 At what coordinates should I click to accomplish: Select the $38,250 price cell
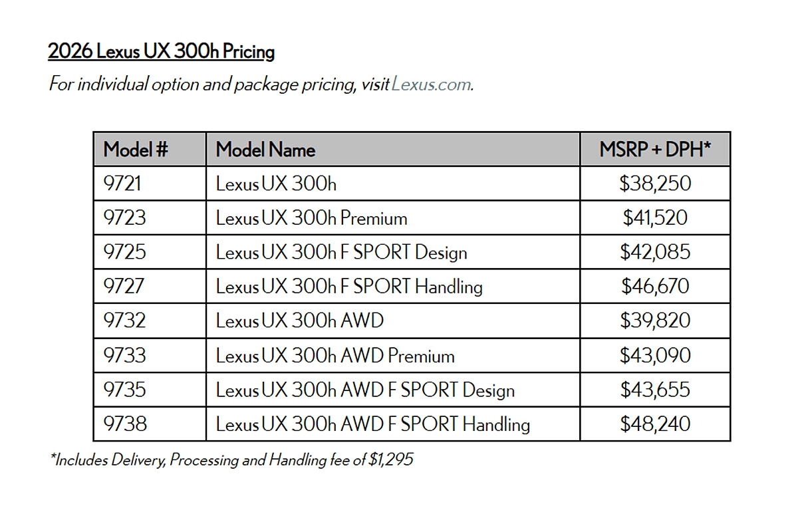coord(654,184)
